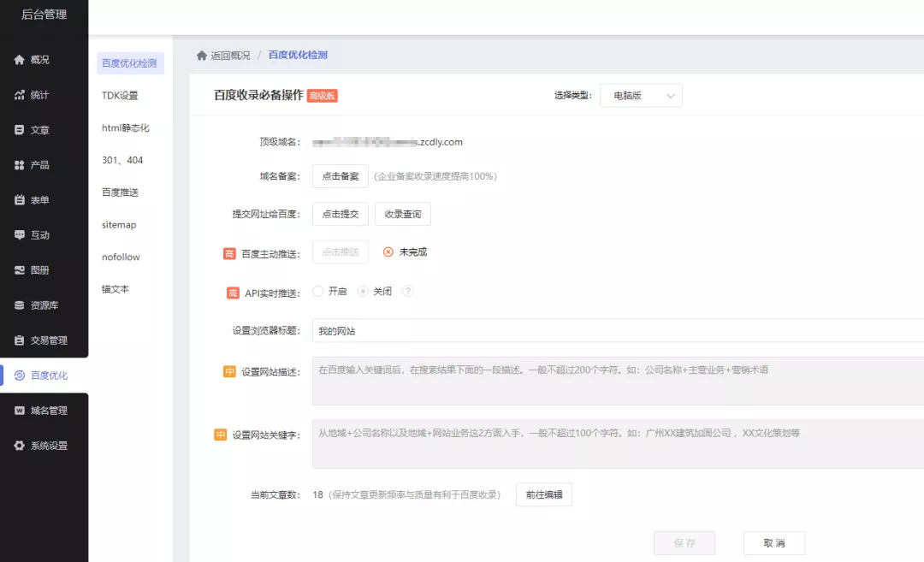Click the 未完成 status text
Image resolution: width=924 pixels, height=562 pixels.
[x=413, y=252]
